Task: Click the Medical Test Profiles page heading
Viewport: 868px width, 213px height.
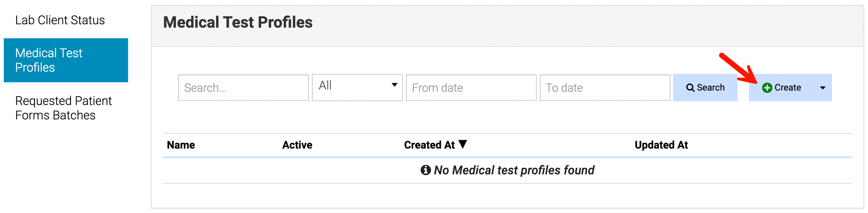Action: [x=238, y=22]
